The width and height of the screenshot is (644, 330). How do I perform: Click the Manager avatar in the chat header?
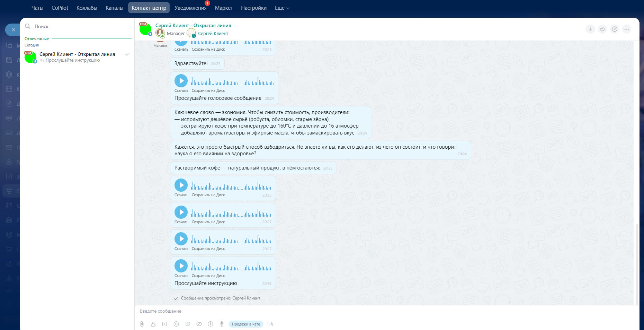(x=160, y=33)
